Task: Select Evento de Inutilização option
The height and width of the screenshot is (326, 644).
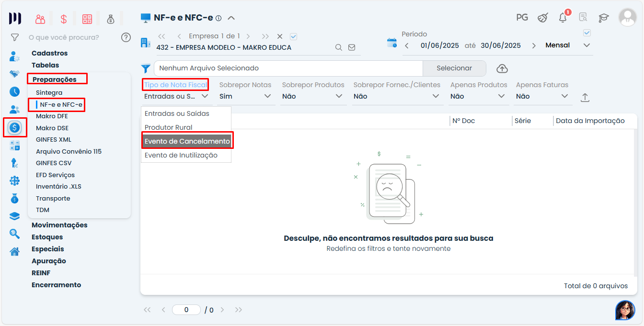Action: click(x=181, y=155)
